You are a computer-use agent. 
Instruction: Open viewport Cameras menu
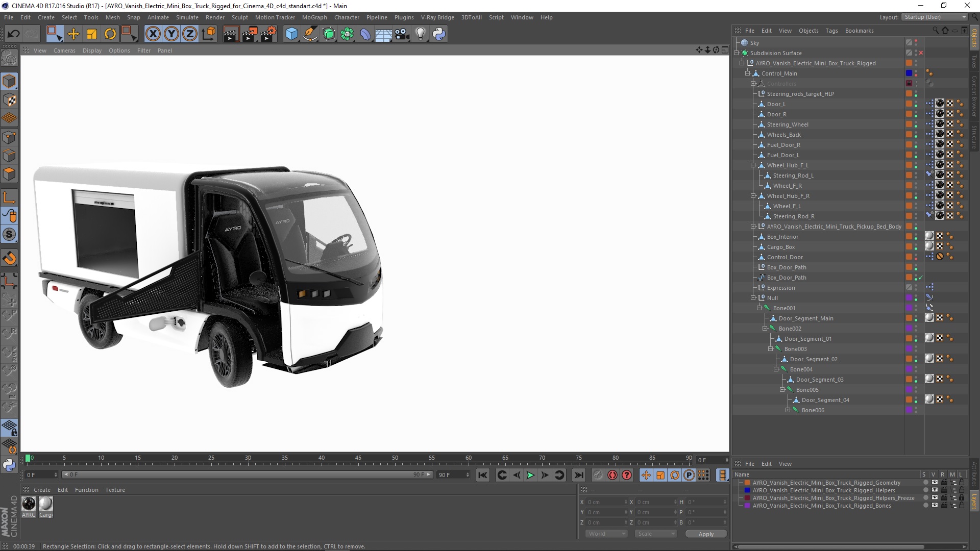(64, 51)
